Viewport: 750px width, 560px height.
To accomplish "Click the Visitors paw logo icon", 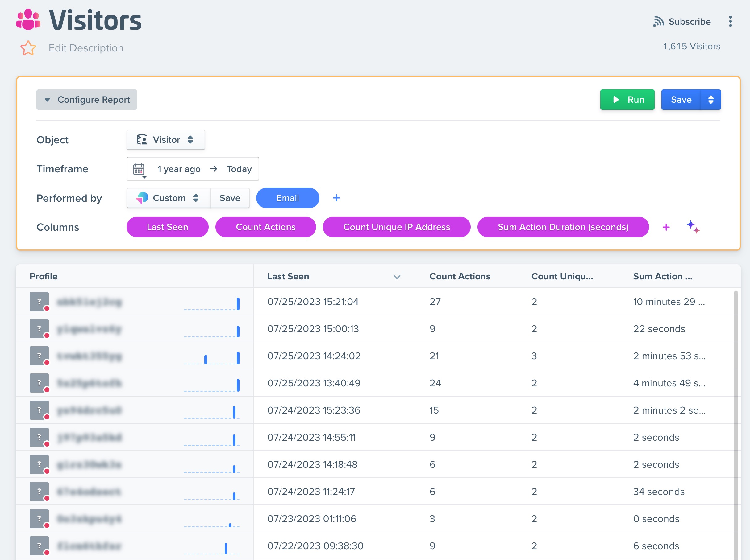I will pyautogui.click(x=28, y=20).
